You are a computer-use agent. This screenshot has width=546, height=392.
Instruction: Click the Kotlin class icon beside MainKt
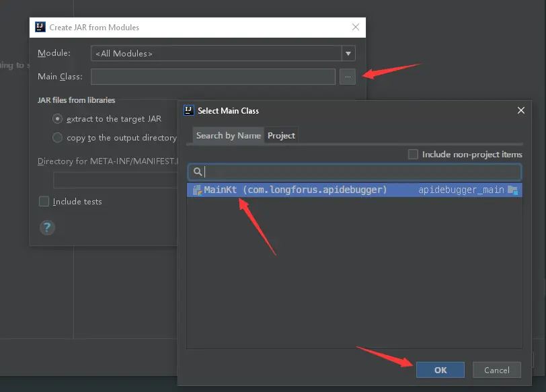pos(198,190)
